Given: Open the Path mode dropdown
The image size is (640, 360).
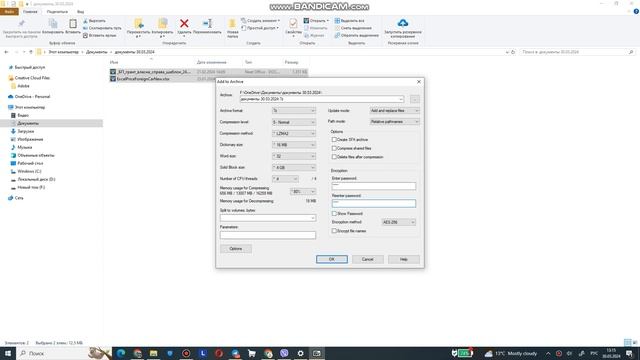Looking at the screenshot, I should 395,122.
